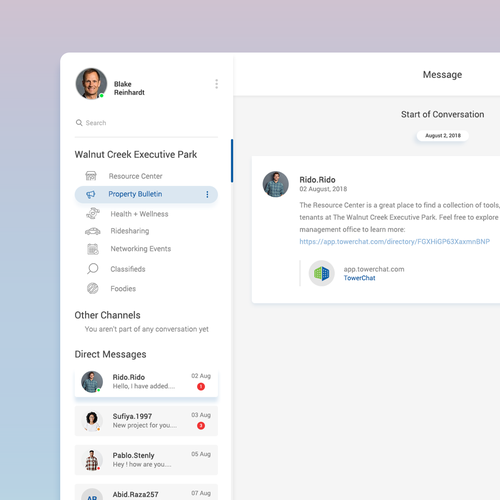Click the Ridesharing car icon

93,231
